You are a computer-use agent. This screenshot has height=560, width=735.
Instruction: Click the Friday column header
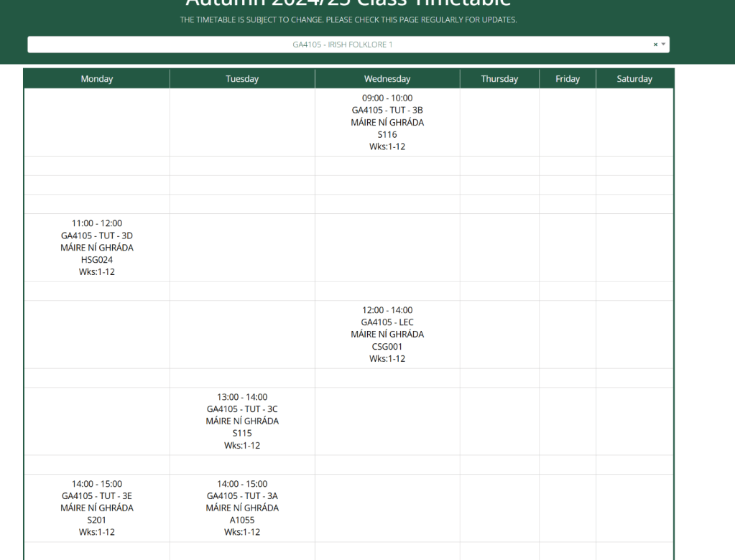click(x=567, y=78)
